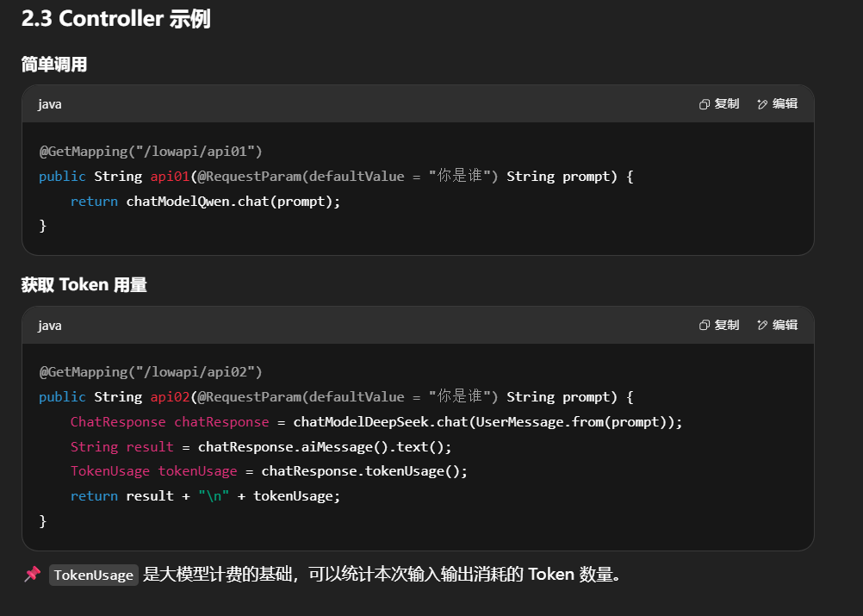The width and height of the screenshot is (863, 616).
Task: Place cursor on the @GetMapping("/lowapi/api01") line
Action: coord(151,152)
